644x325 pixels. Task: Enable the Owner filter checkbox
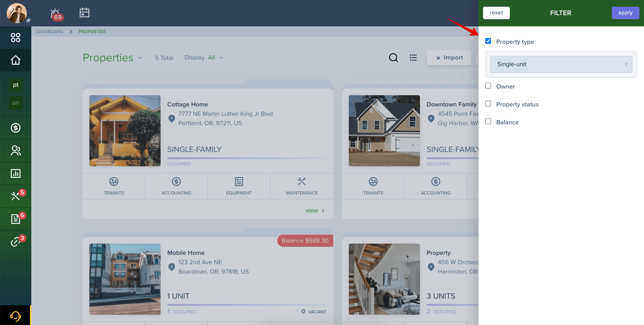point(488,86)
